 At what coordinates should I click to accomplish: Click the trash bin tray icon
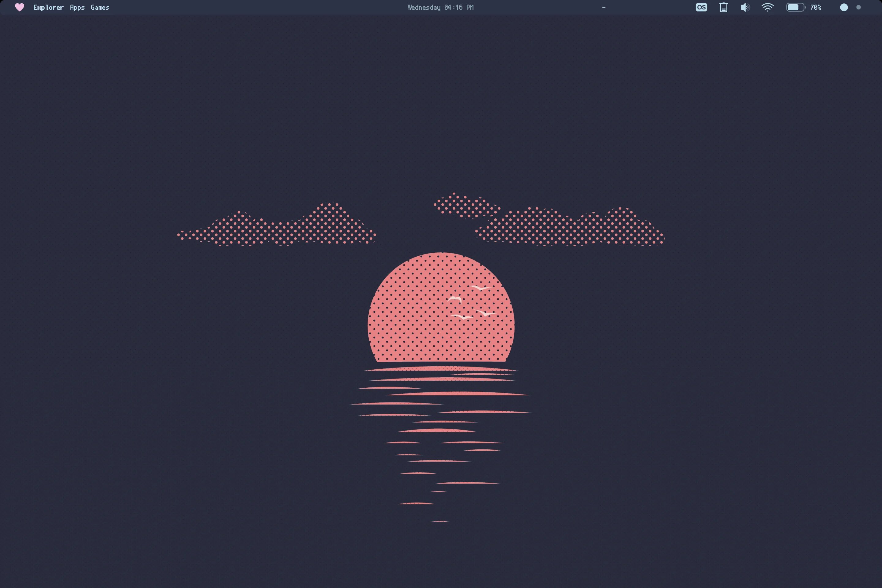point(723,7)
